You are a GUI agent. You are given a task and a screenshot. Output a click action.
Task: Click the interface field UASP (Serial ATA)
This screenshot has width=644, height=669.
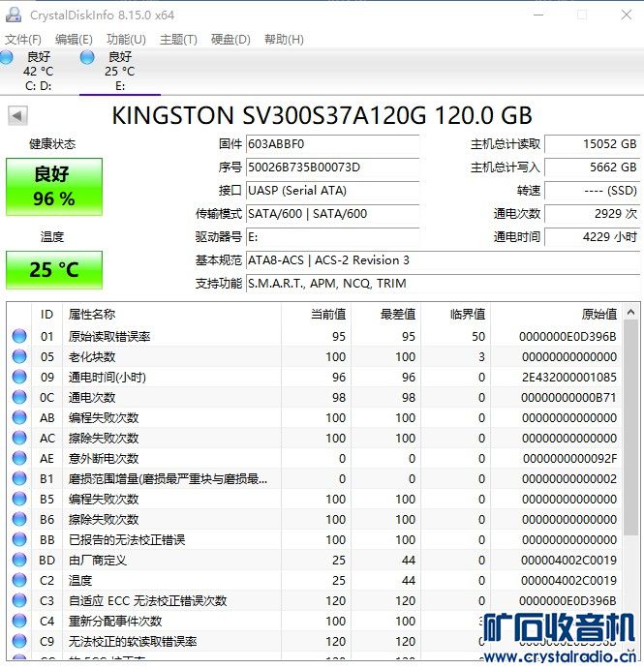click(333, 191)
